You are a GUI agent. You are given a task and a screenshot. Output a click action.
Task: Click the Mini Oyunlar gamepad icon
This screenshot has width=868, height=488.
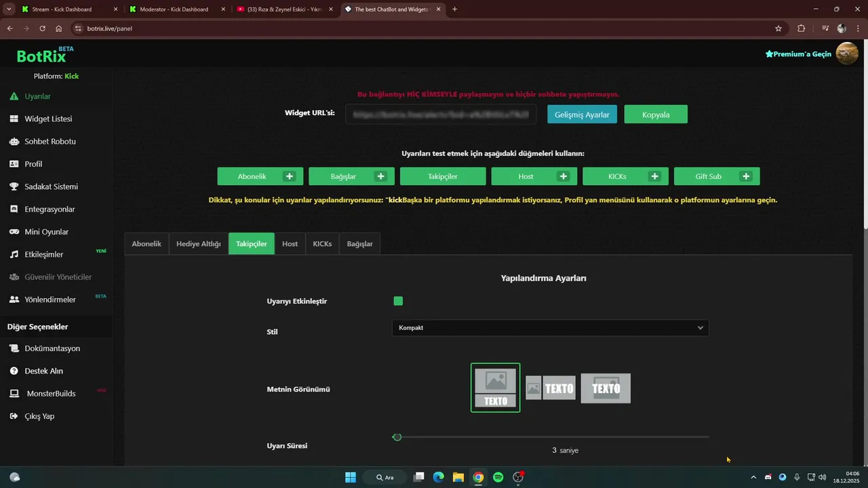[x=14, y=232]
